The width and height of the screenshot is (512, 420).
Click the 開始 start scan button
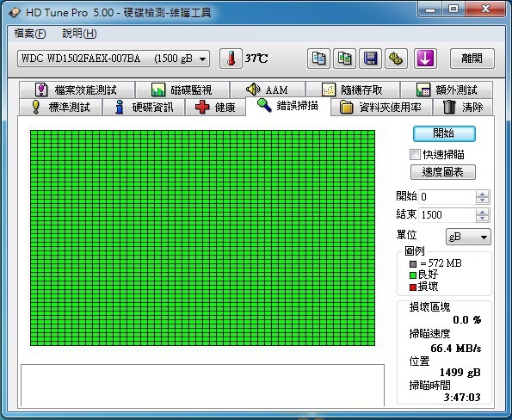point(444,133)
